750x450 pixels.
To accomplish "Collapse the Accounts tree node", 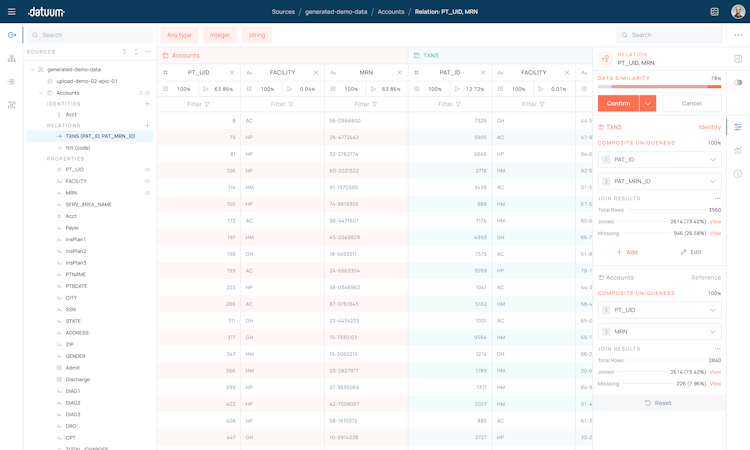I will [x=41, y=93].
